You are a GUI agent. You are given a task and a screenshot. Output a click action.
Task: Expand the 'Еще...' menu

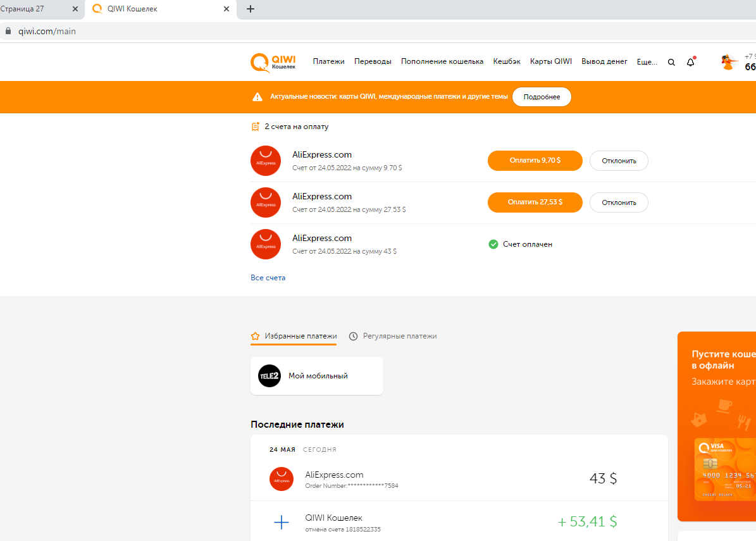click(x=647, y=62)
